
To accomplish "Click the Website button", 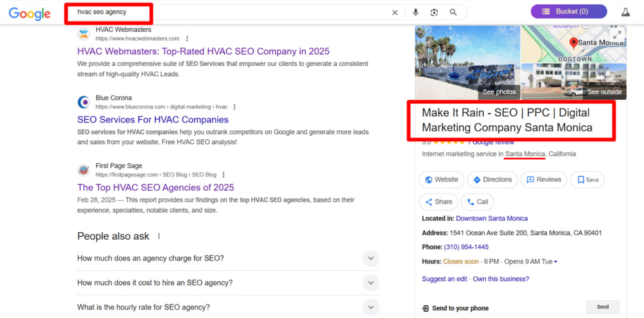I will (441, 180).
